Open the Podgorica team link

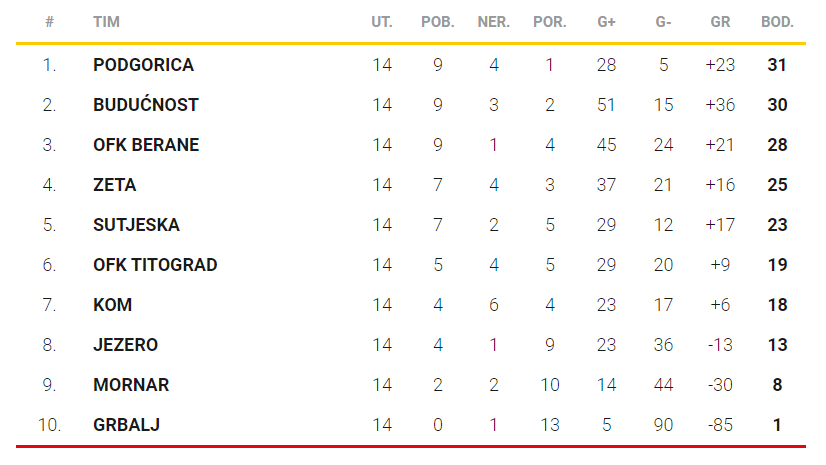[x=143, y=65]
